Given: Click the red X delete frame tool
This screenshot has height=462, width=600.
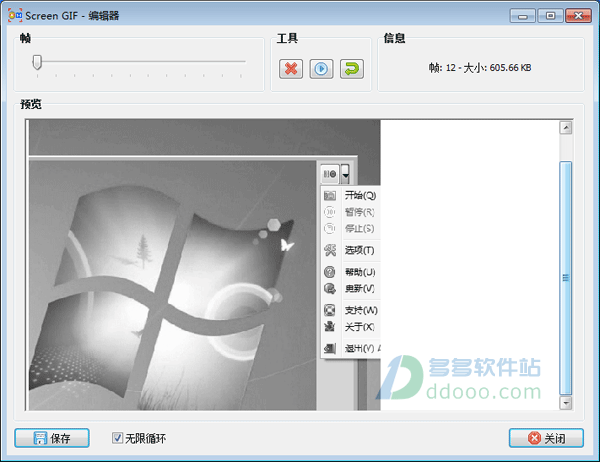Looking at the screenshot, I should click(x=291, y=69).
